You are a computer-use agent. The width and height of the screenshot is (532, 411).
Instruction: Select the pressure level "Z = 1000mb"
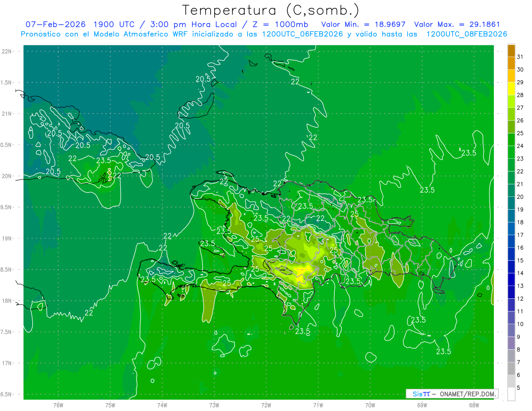279,25
